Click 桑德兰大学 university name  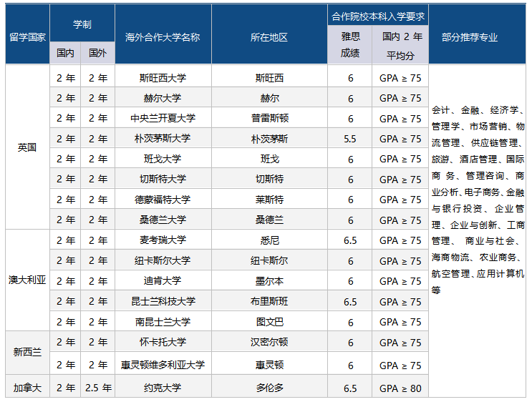[x=163, y=220]
